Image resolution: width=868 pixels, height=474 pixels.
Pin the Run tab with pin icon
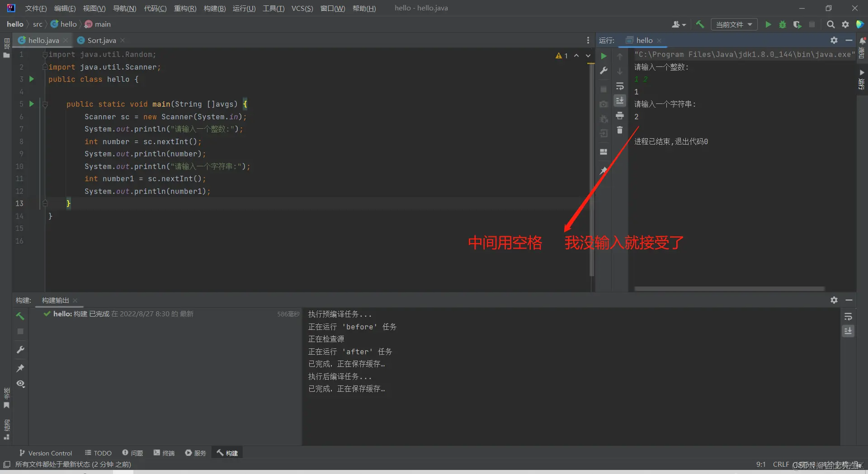(604, 170)
